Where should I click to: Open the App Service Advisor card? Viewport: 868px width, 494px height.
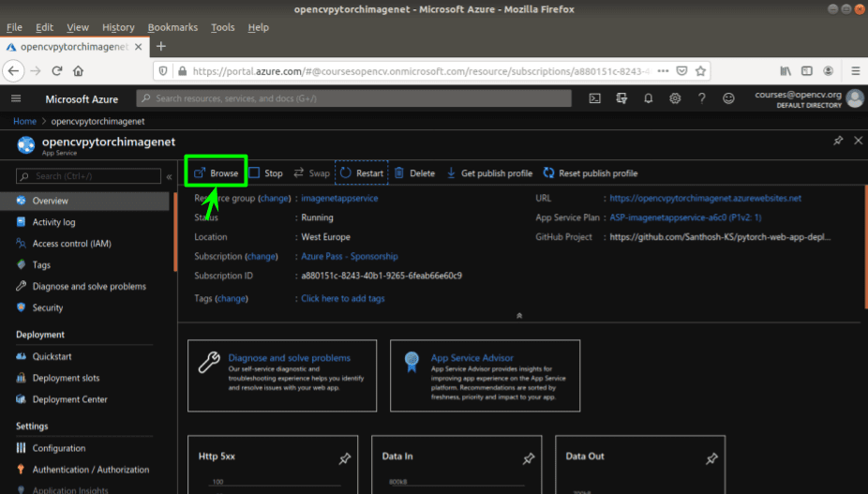(x=485, y=376)
